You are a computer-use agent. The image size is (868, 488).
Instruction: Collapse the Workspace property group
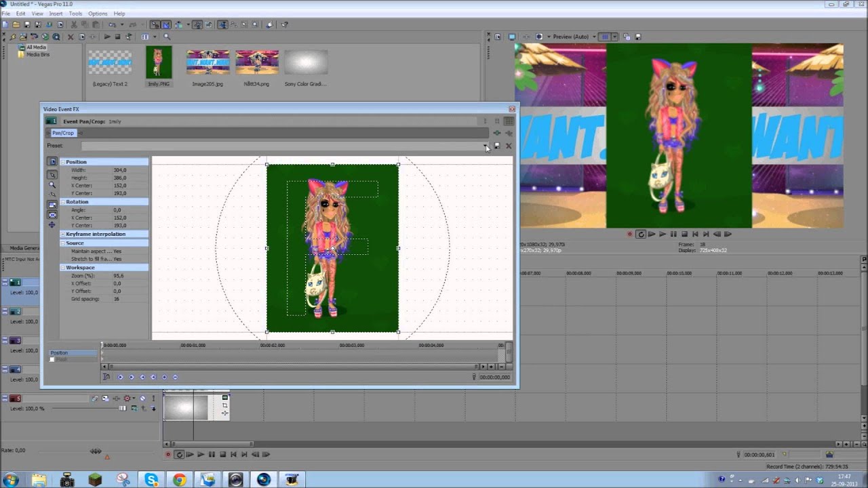click(63, 267)
